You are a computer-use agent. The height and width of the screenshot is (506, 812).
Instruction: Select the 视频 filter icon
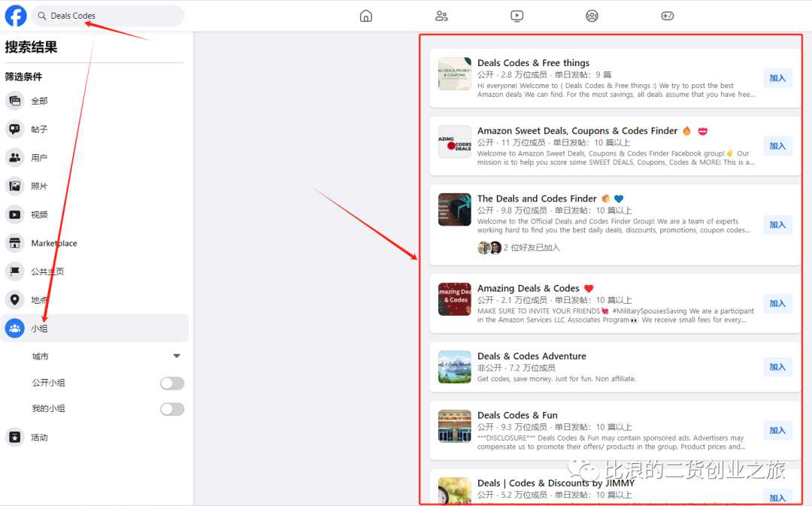[x=15, y=214]
